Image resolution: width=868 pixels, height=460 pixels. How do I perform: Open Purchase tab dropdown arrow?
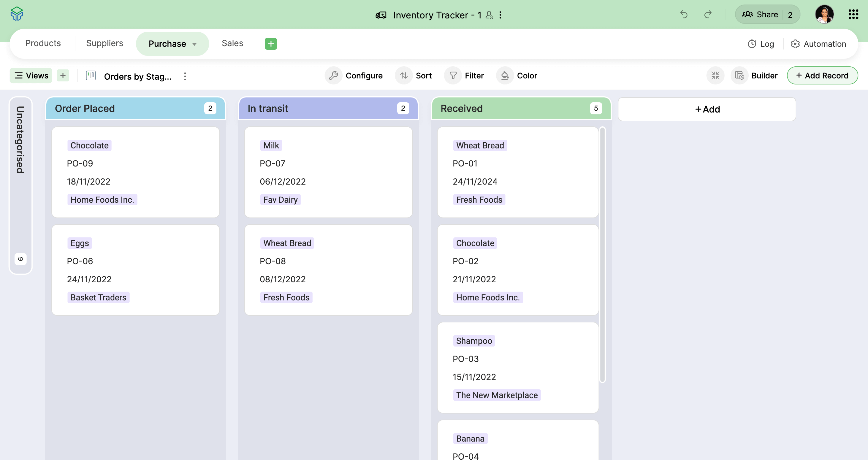194,44
